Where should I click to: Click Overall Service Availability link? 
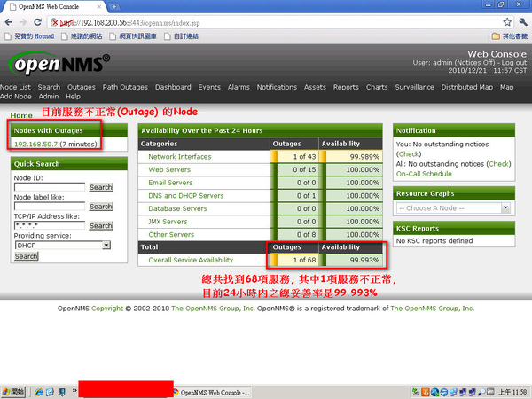(191, 260)
